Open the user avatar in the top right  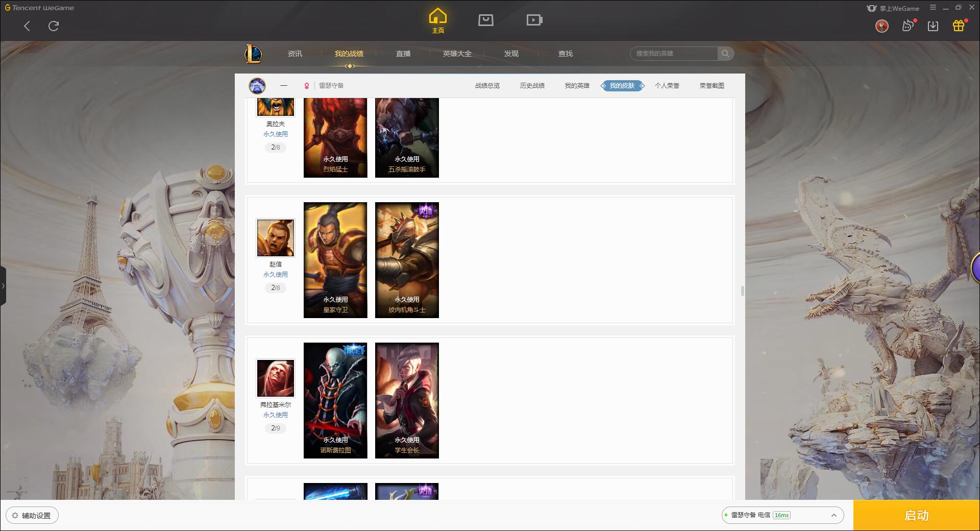882,26
